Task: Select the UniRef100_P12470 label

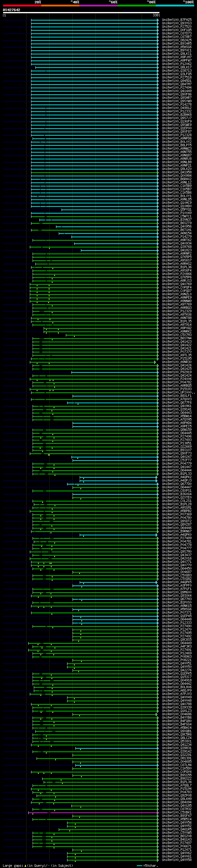Action: click(x=177, y=629)
